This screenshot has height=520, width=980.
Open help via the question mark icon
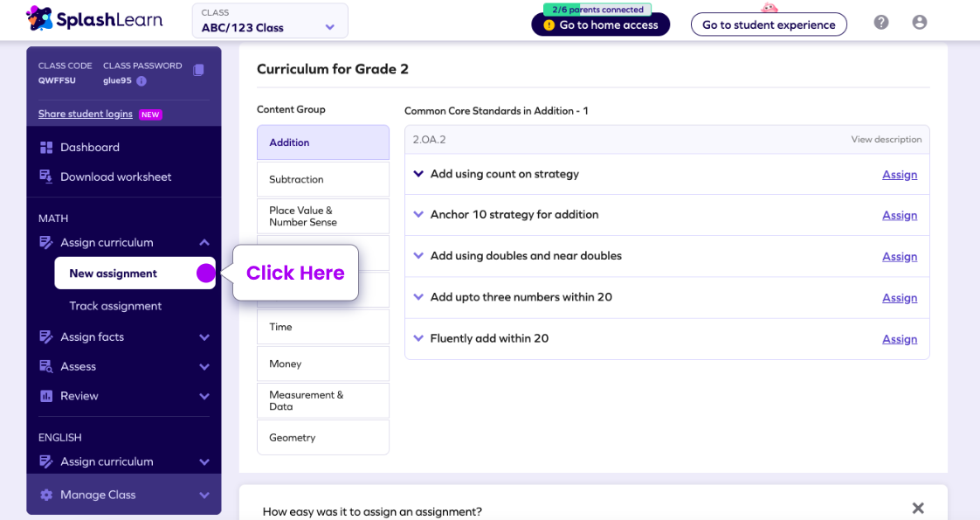[881, 23]
